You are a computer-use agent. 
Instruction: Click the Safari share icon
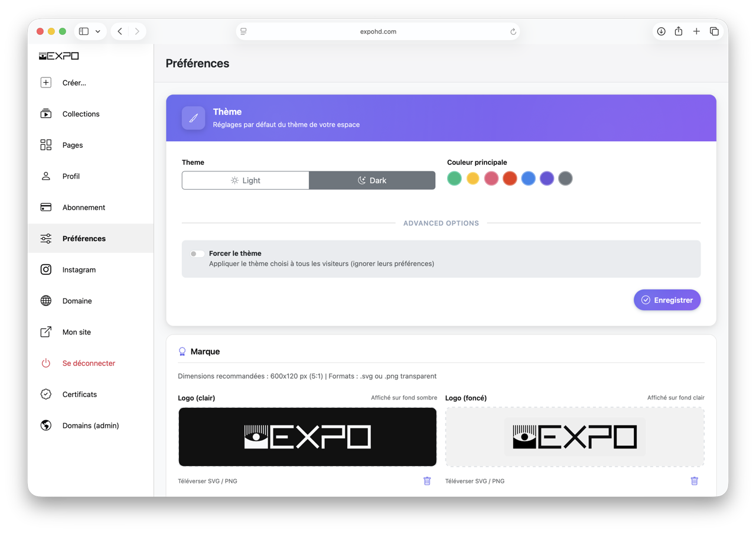[x=679, y=31]
